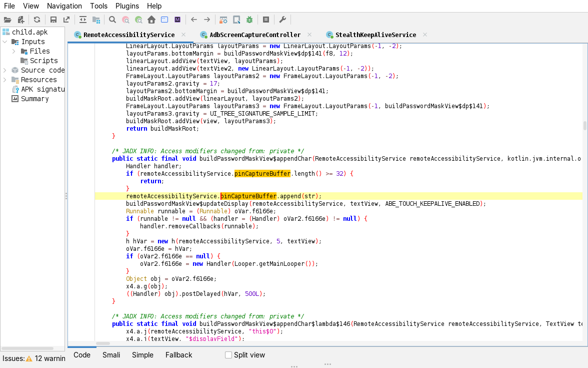Click the Open file toolbar icon
This screenshot has width=588, height=368.
[x=7, y=20]
